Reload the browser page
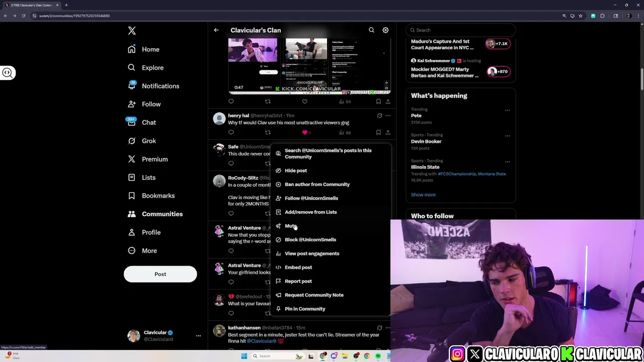644x362 pixels. pyautogui.click(x=23, y=16)
